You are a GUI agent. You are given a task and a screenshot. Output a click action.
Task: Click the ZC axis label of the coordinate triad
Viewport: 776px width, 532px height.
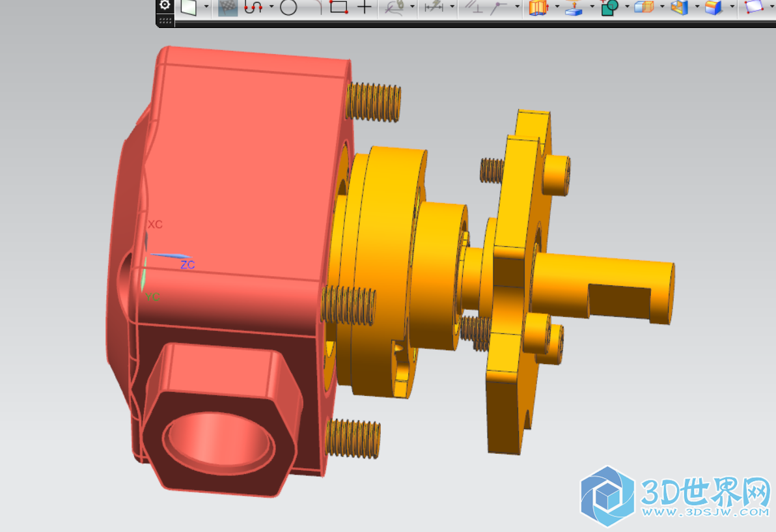[x=187, y=265]
